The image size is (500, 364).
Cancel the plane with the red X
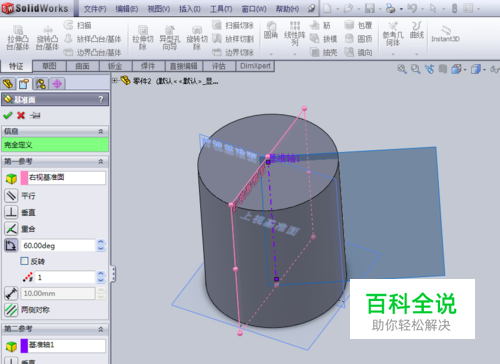(21, 115)
